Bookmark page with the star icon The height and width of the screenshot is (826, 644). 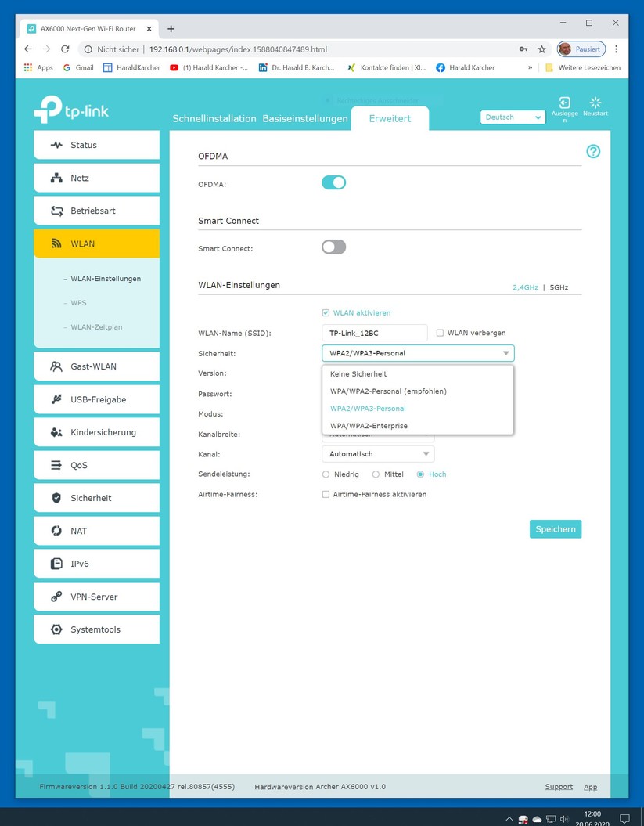[541, 49]
